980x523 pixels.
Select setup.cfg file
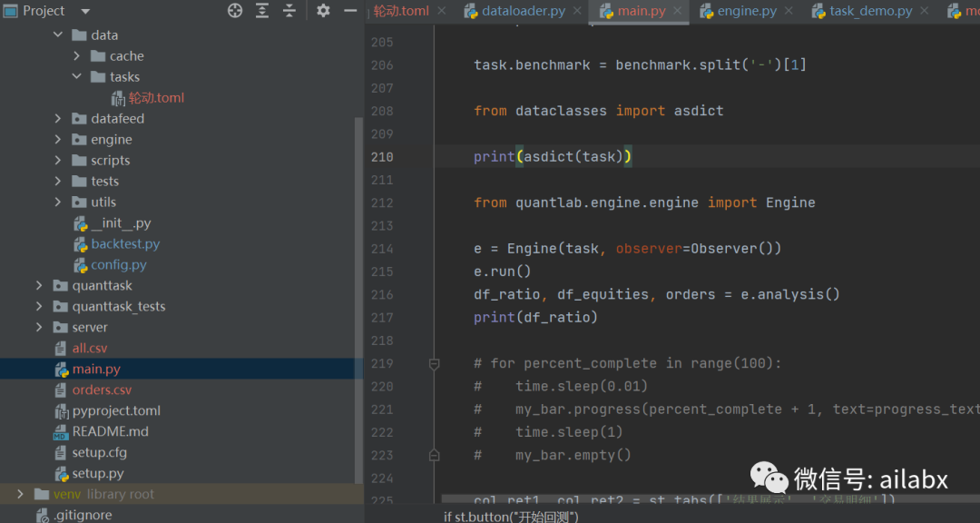click(x=100, y=452)
